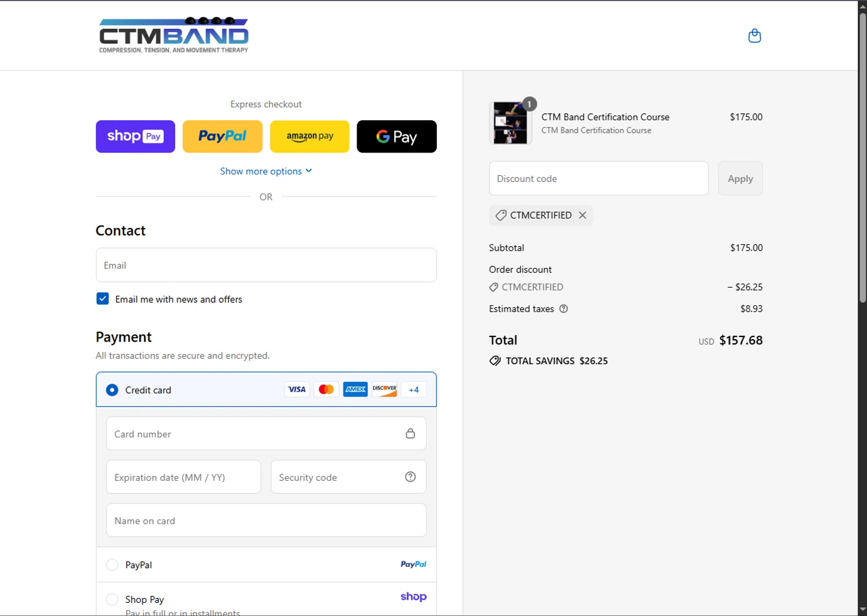Click the − $26.25 discount amount
The image size is (867, 616).
(745, 287)
